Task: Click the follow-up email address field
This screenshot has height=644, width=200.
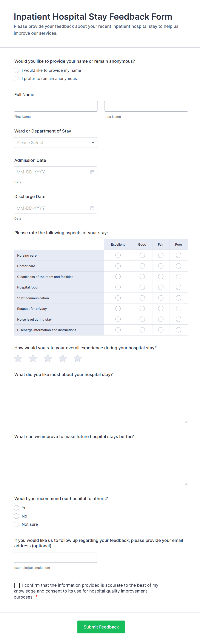Action: pyautogui.click(x=55, y=557)
